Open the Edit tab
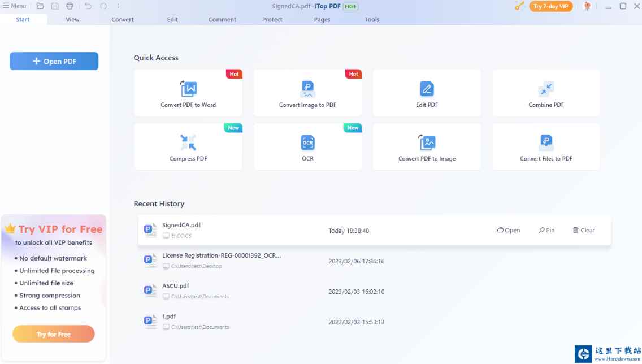The image size is (642, 364). [172, 20]
